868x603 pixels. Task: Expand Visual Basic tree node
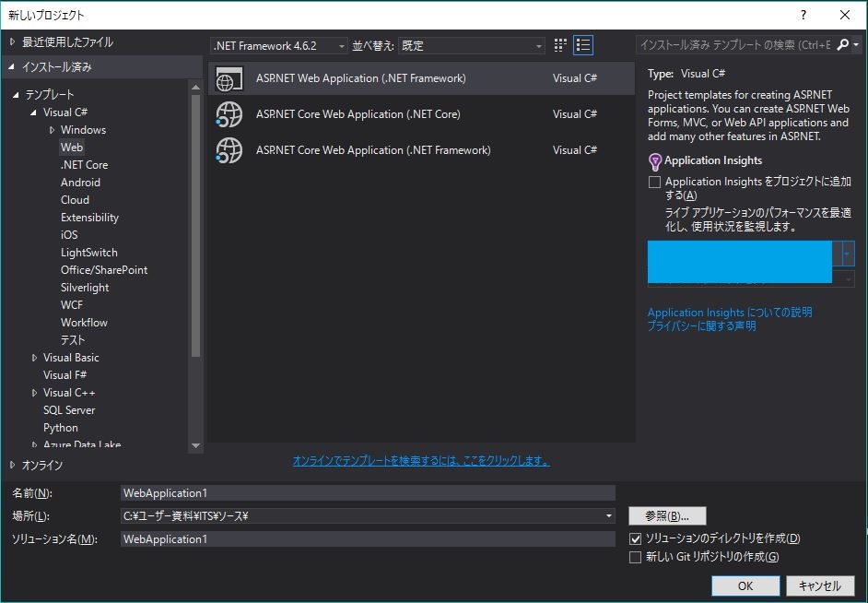click(x=34, y=358)
